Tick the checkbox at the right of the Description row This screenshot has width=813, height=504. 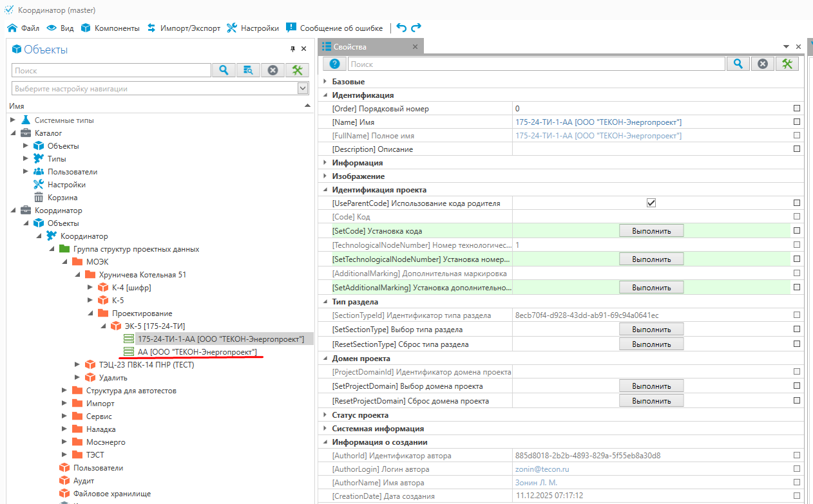pyautogui.click(x=797, y=149)
